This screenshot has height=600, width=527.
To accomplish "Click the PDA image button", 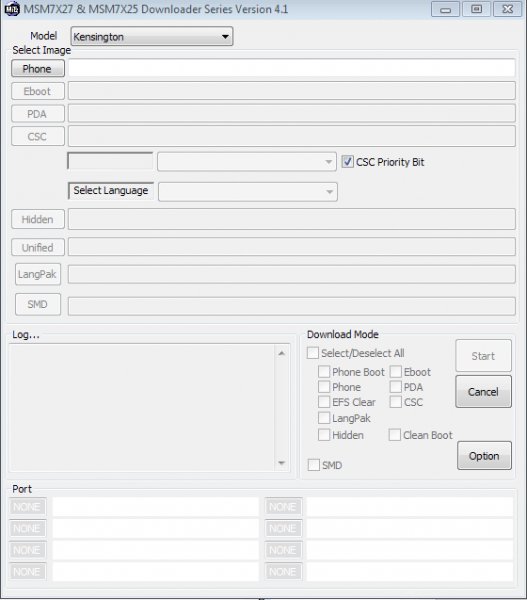I will click(38, 114).
